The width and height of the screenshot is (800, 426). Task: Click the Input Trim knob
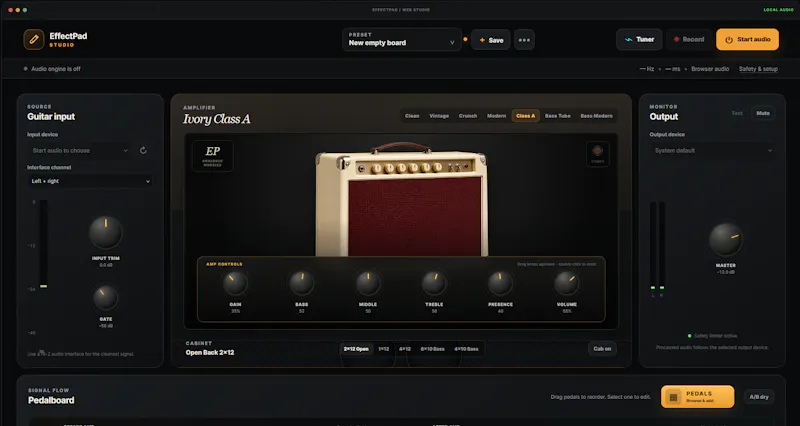point(106,232)
